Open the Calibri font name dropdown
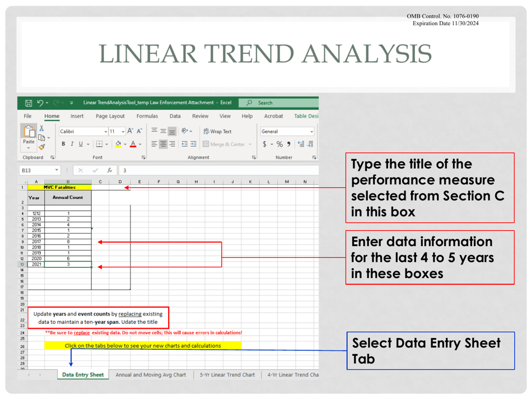Image resolution: width=532 pixels, height=399 pixels. (106, 132)
